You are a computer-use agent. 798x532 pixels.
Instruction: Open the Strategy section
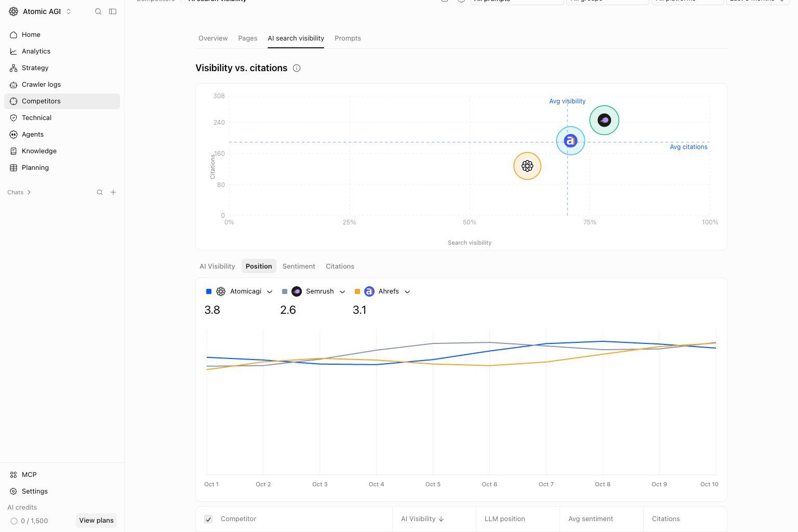coord(62,68)
